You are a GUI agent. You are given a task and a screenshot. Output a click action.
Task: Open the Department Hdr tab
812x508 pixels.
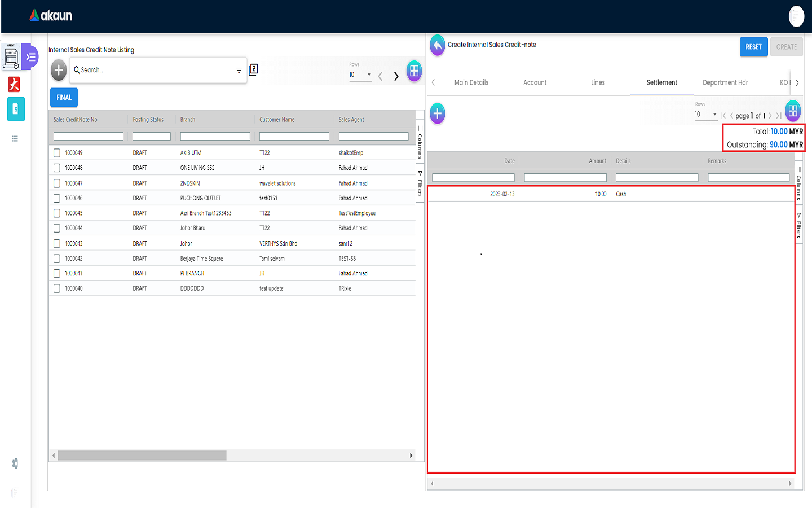point(725,82)
